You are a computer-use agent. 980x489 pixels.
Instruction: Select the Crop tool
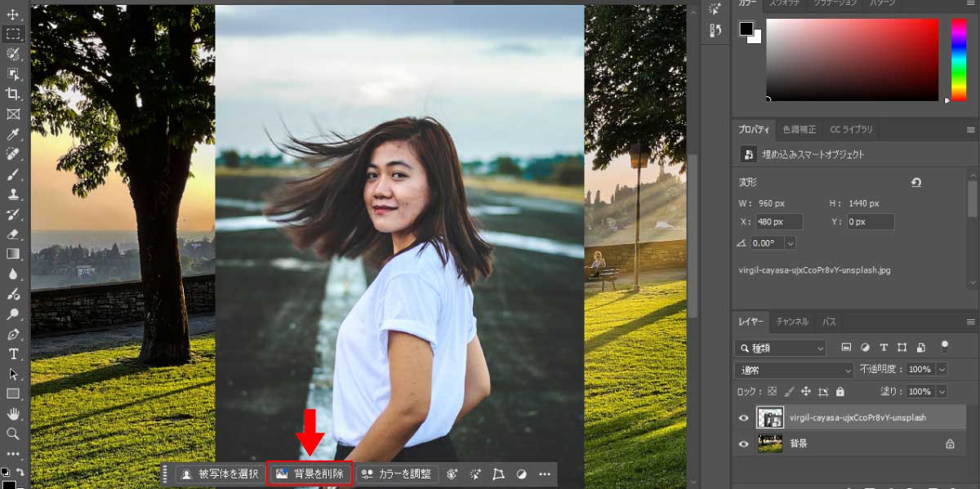[x=13, y=94]
